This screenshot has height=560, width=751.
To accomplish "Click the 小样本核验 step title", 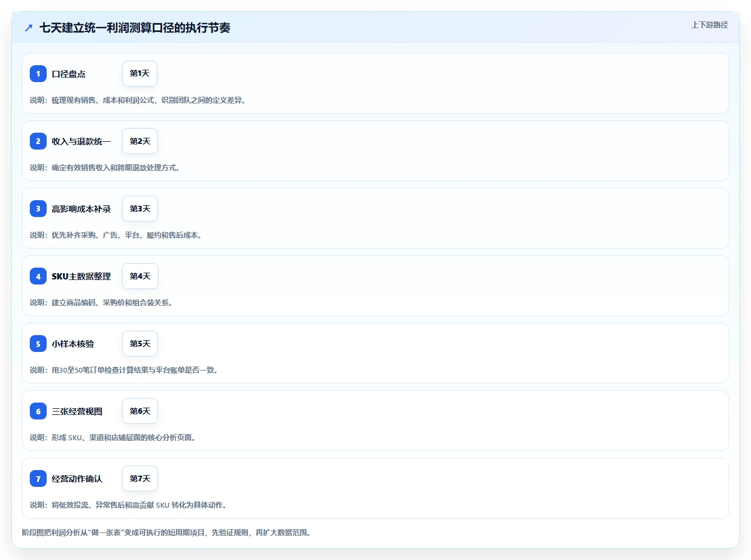I will (x=73, y=344).
